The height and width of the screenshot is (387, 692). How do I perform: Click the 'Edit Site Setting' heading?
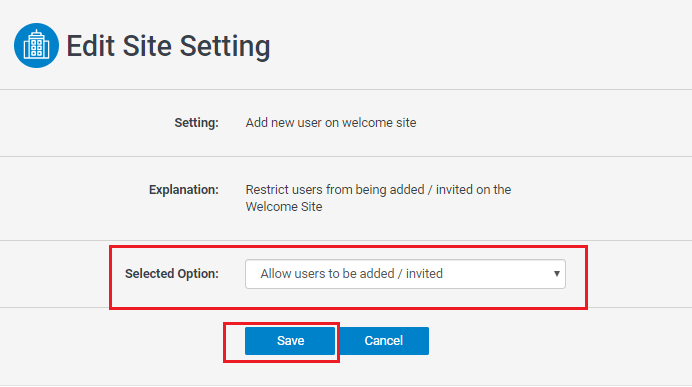168,46
